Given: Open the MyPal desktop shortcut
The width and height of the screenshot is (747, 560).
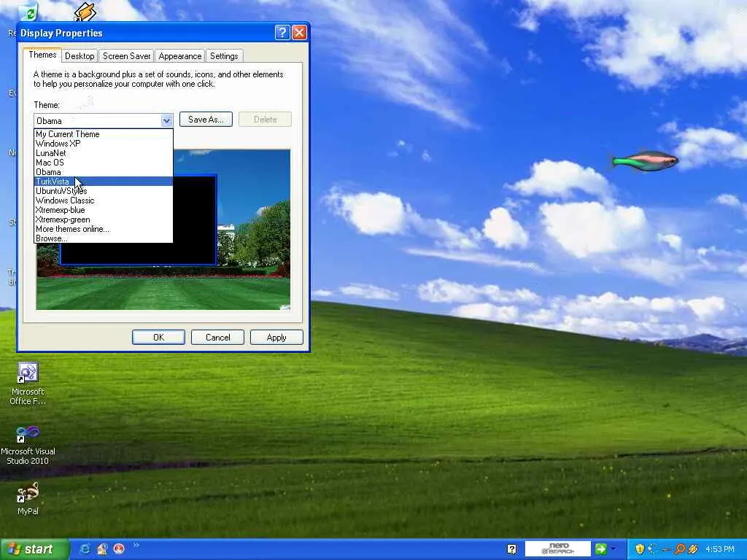Looking at the screenshot, I should click(x=28, y=499).
